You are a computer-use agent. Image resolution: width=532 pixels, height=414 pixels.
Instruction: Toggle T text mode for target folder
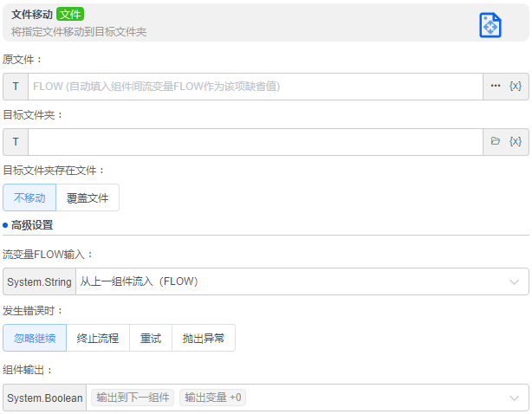point(16,142)
